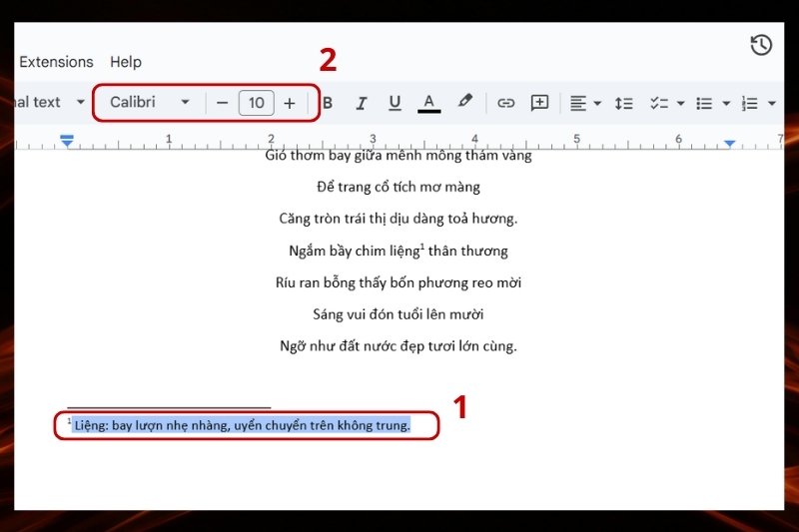Image resolution: width=799 pixels, height=532 pixels.
Task: Open line and paragraph spacing
Action: [x=623, y=104]
